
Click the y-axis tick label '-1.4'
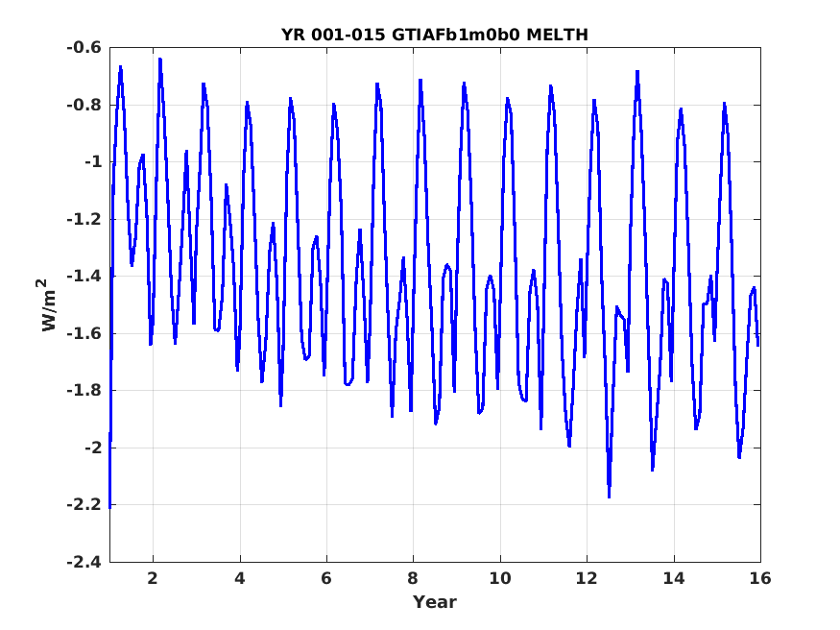click(x=84, y=277)
